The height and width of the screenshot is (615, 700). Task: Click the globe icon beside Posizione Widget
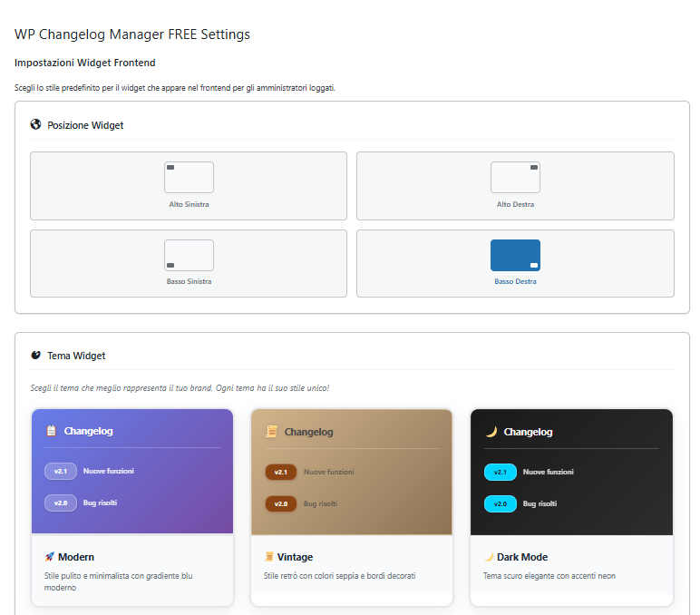coord(35,124)
